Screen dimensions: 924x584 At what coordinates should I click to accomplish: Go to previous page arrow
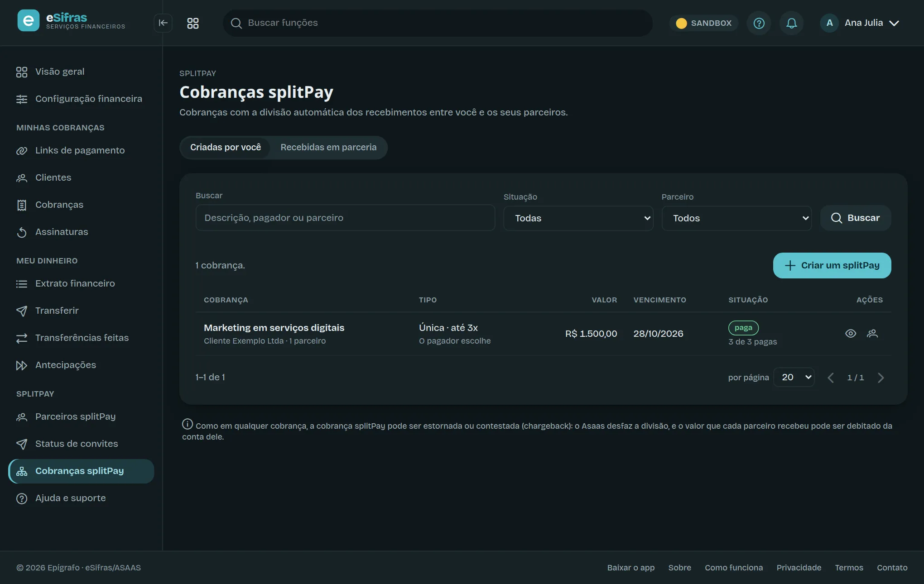[x=831, y=378]
